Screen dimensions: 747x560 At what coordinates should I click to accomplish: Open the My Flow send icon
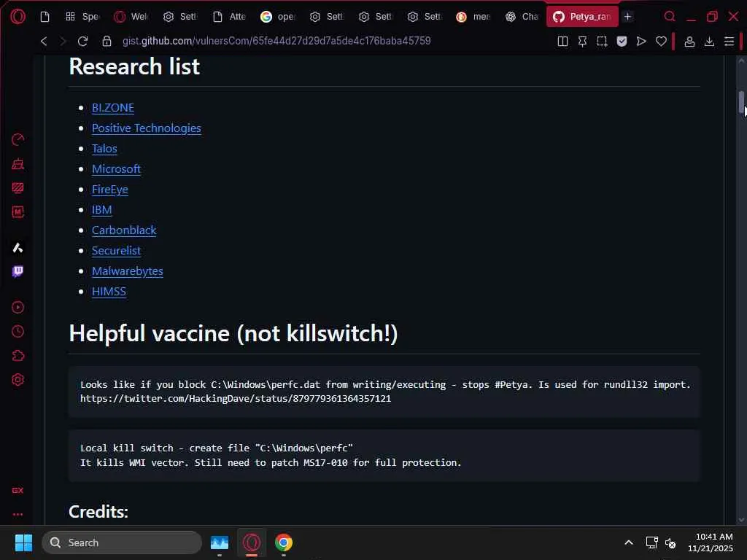coord(641,42)
